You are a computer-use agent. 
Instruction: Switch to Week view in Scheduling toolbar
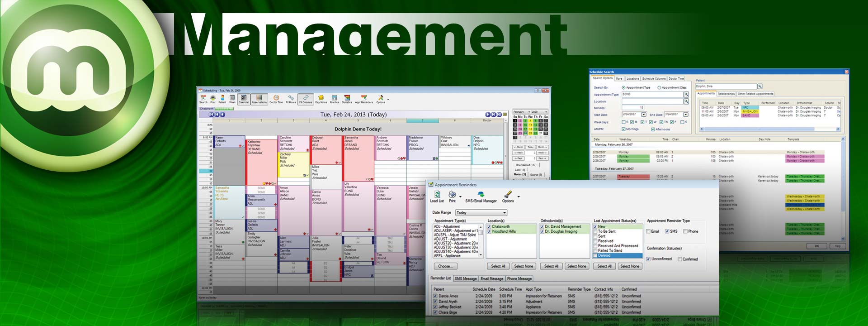[232, 99]
